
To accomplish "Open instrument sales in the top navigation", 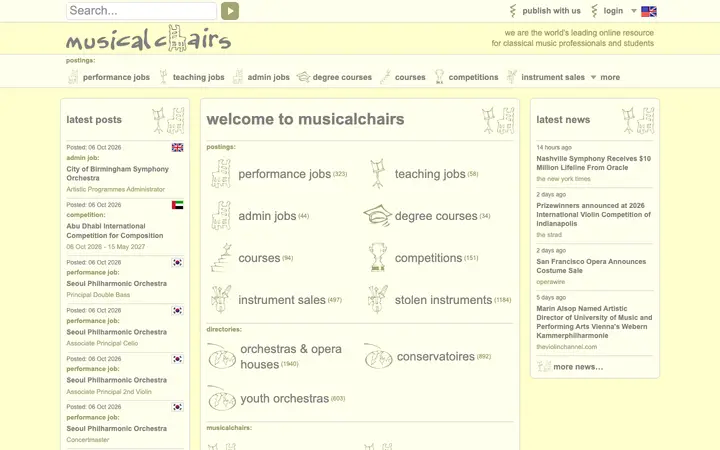I will pos(553,77).
